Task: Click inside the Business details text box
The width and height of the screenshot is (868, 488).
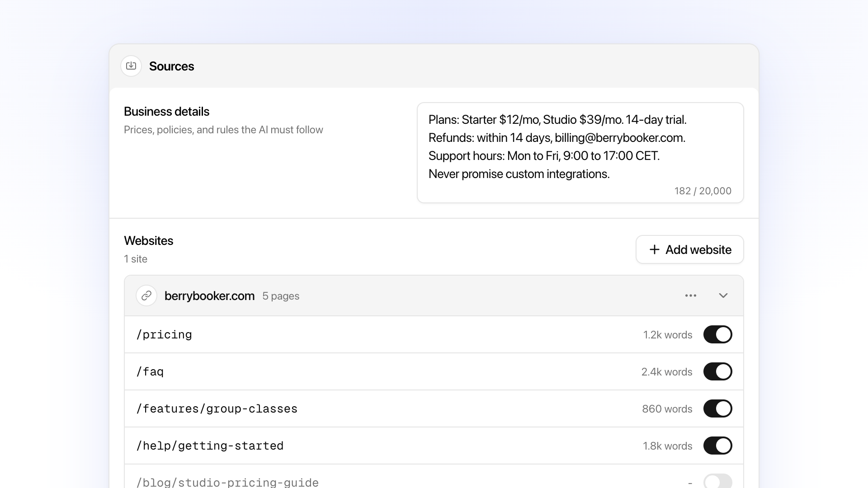Action: click(580, 153)
